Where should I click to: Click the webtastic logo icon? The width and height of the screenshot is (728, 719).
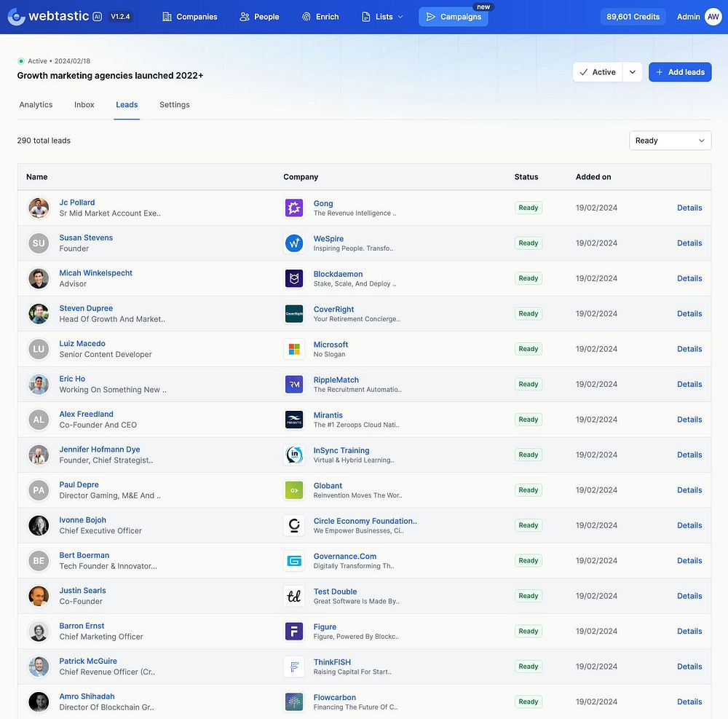click(x=16, y=17)
